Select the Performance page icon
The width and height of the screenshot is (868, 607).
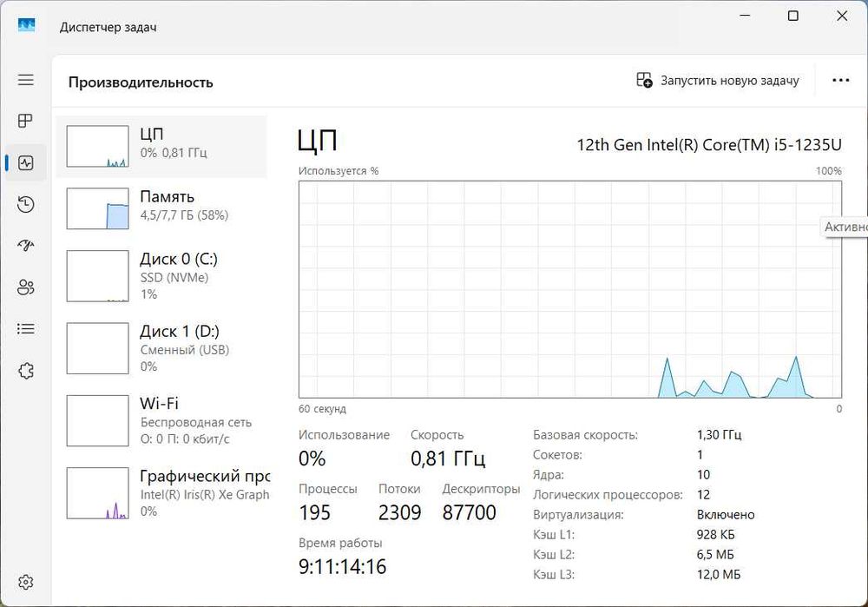[x=26, y=163]
